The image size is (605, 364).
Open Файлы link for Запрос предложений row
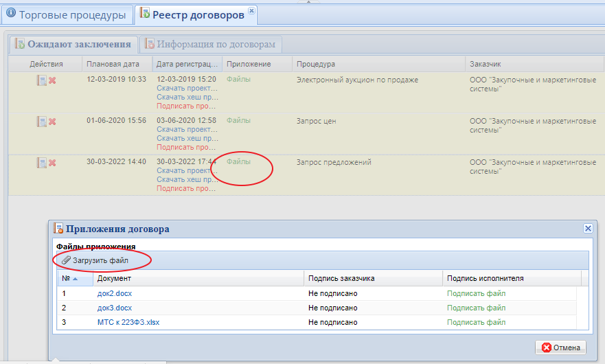(x=238, y=162)
